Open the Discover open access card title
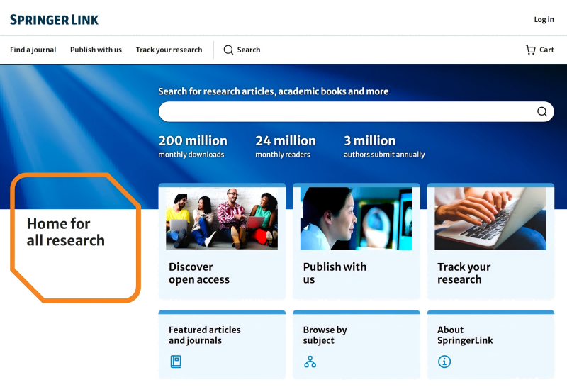Image resolution: width=567 pixels, height=392 pixels. point(199,273)
